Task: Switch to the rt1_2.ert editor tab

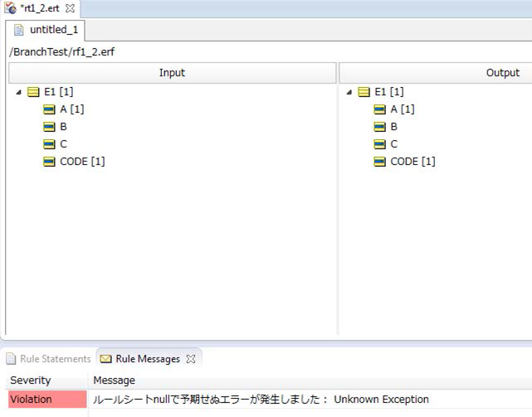Action: (39, 8)
